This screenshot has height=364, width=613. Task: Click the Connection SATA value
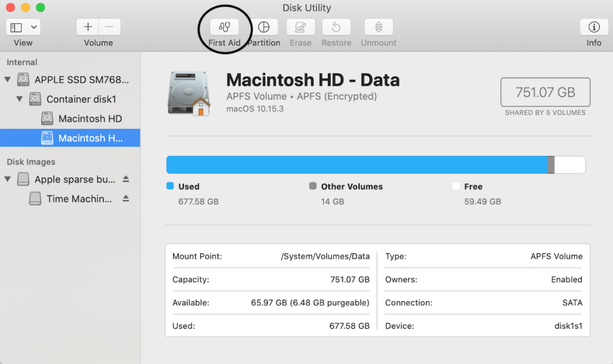coord(572,302)
